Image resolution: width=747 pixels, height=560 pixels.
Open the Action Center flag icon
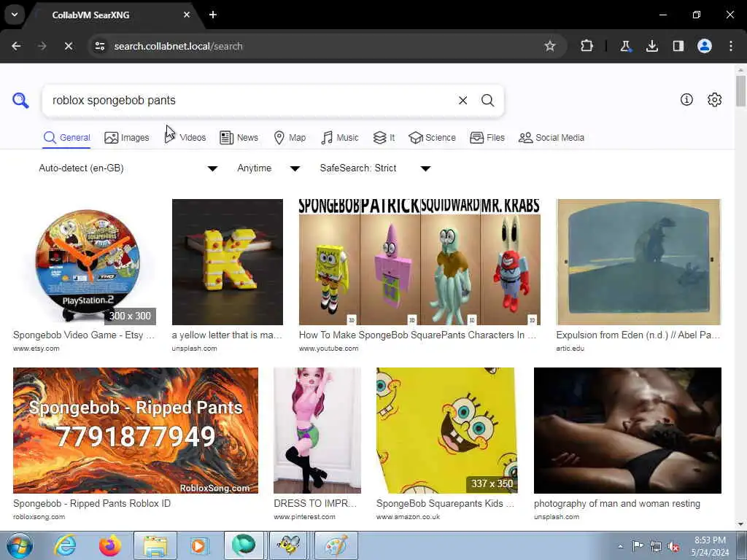tap(638, 546)
